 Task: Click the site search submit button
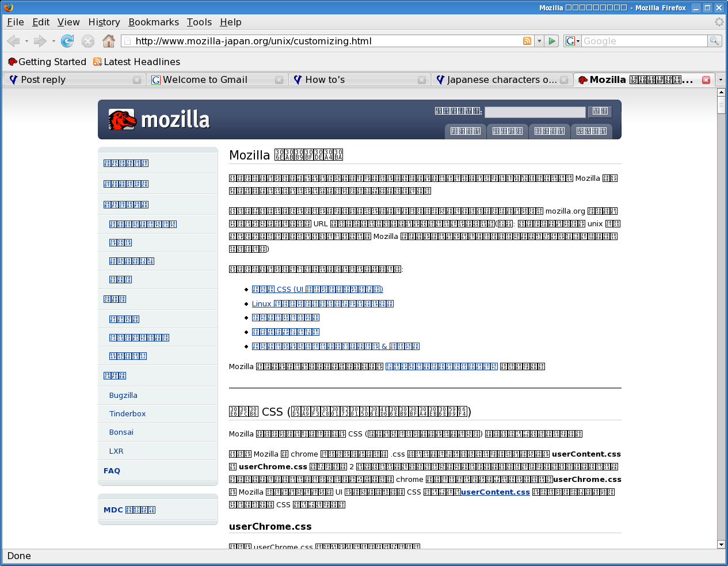(600, 111)
